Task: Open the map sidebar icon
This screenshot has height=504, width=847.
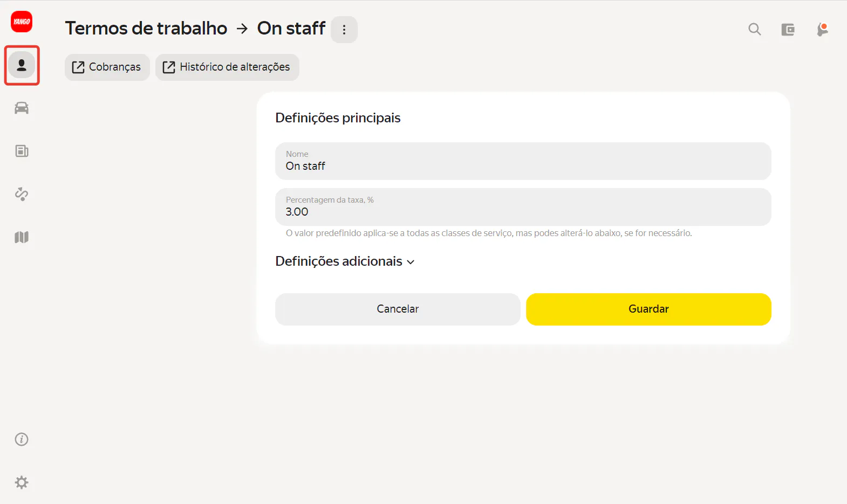Action: coord(22,237)
